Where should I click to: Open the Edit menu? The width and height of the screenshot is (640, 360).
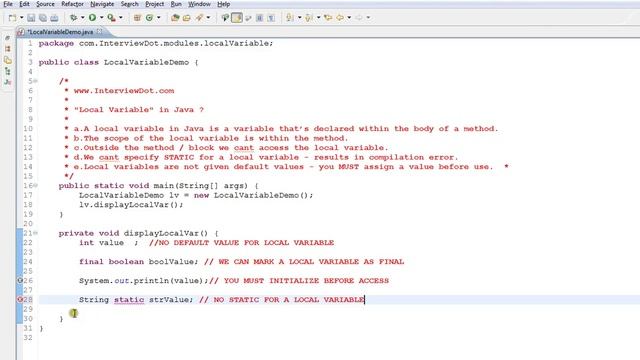click(24, 4)
